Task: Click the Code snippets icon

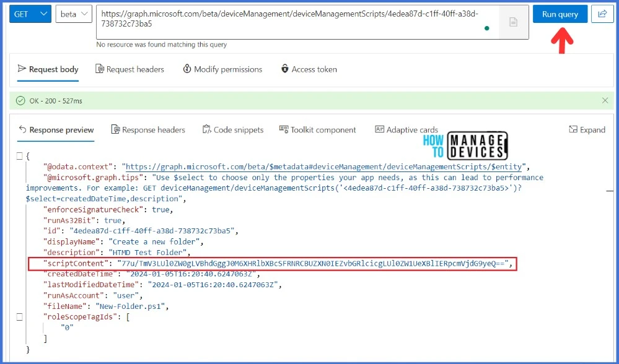Action: [x=206, y=129]
